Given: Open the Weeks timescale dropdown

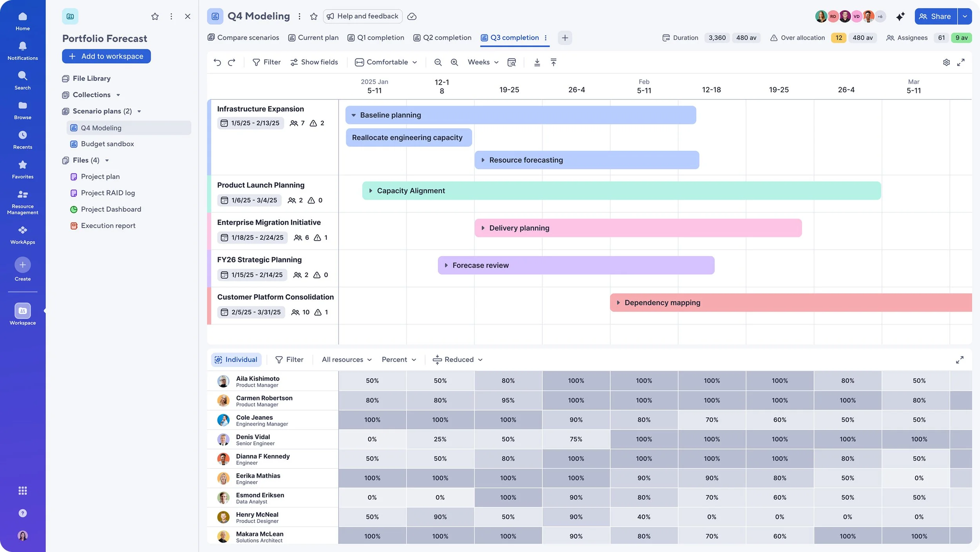Looking at the screenshot, I should tap(483, 62).
